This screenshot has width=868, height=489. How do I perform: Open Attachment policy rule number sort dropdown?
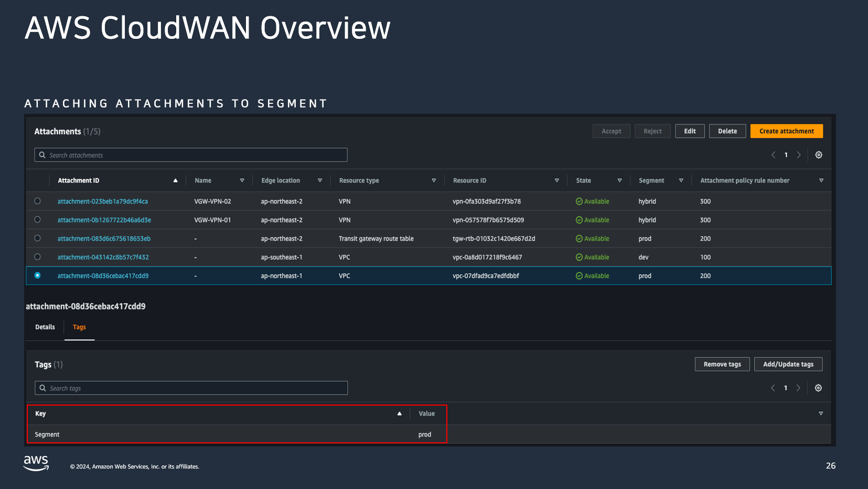pyautogui.click(x=821, y=180)
